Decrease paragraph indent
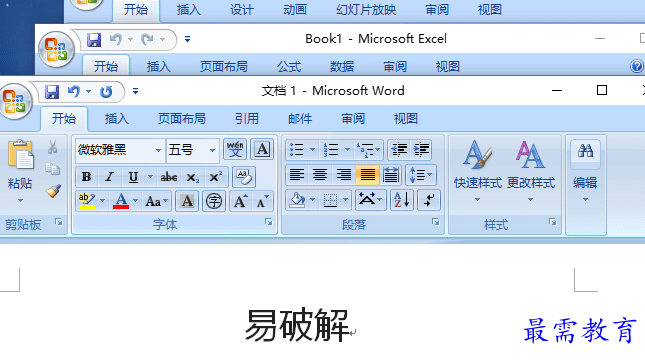This screenshot has width=645, height=362. (399, 150)
